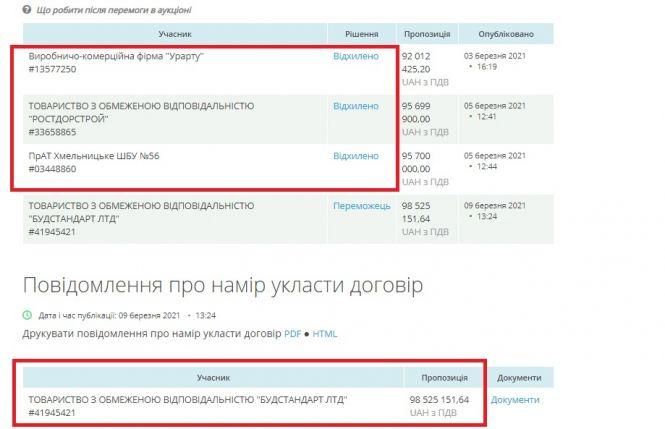Select the Пропозиція header in top table
The image size is (665, 429).
427,34
